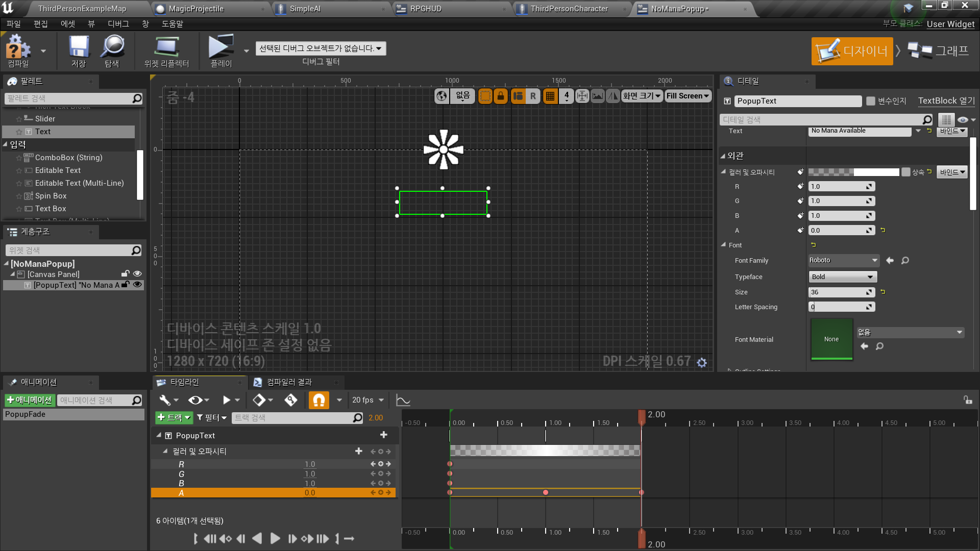The height and width of the screenshot is (551, 980).
Task: Add a new animation with +애니메이션
Action: click(29, 400)
